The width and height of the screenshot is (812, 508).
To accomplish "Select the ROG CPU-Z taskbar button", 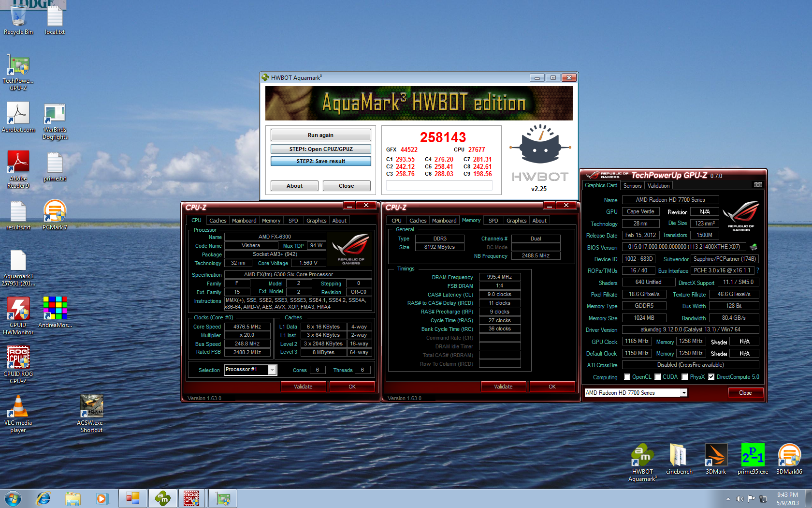I will click(192, 498).
